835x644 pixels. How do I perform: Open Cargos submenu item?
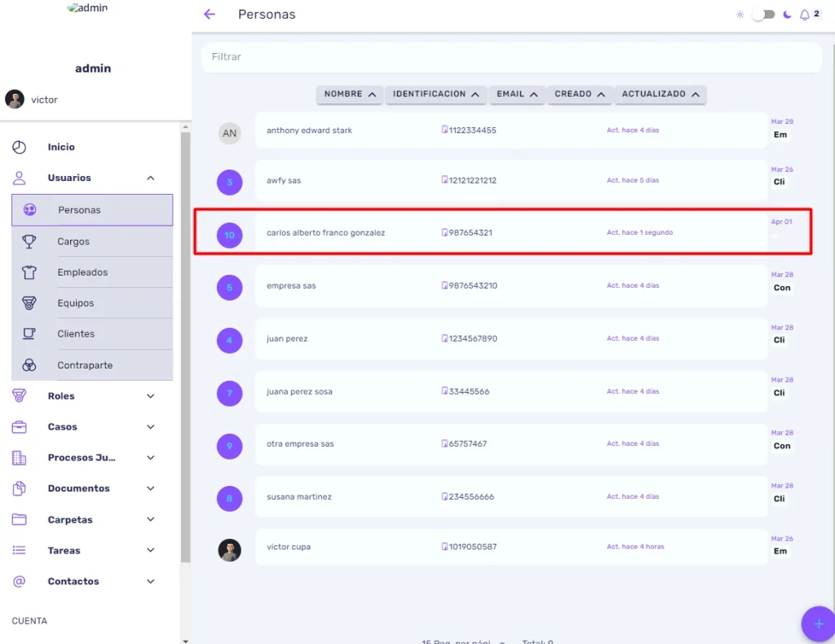tap(73, 241)
